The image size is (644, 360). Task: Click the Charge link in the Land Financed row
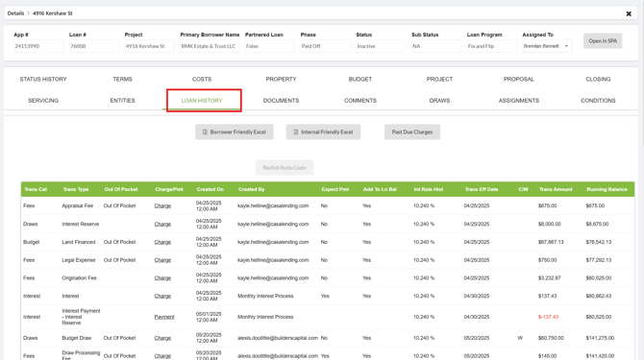[x=162, y=242]
